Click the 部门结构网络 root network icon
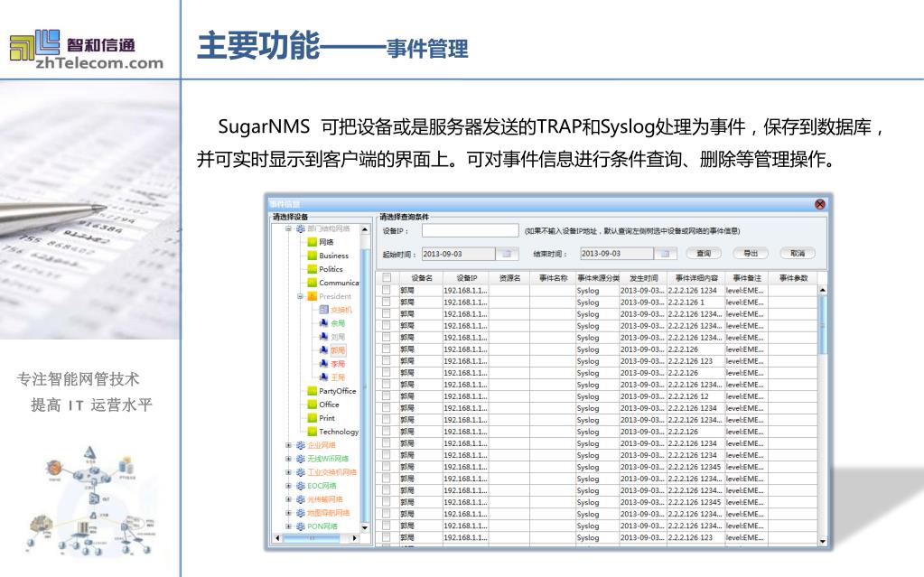The height and width of the screenshot is (577, 924). tap(301, 228)
